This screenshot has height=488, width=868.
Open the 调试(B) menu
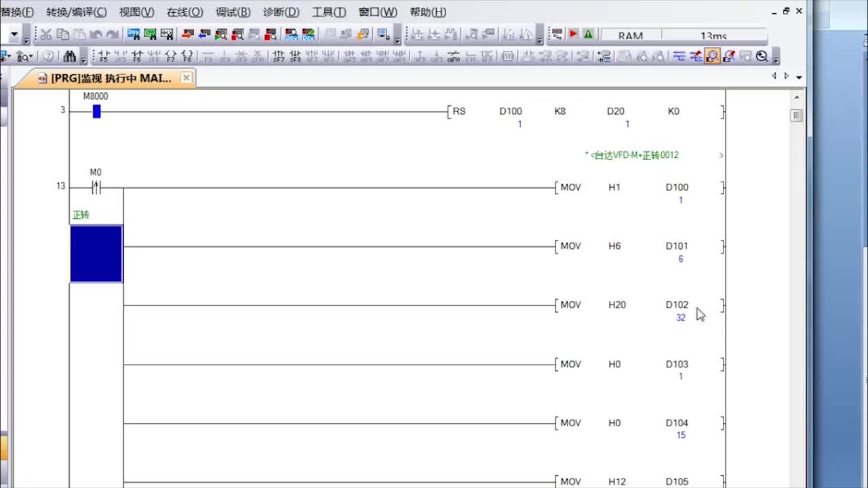[x=233, y=12]
